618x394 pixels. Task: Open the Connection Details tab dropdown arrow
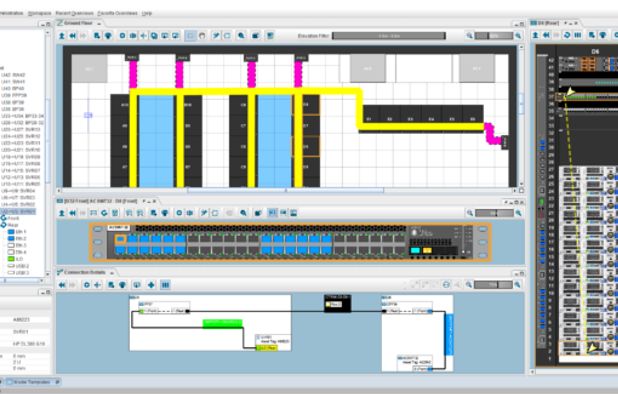pyautogui.click(x=112, y=273)
